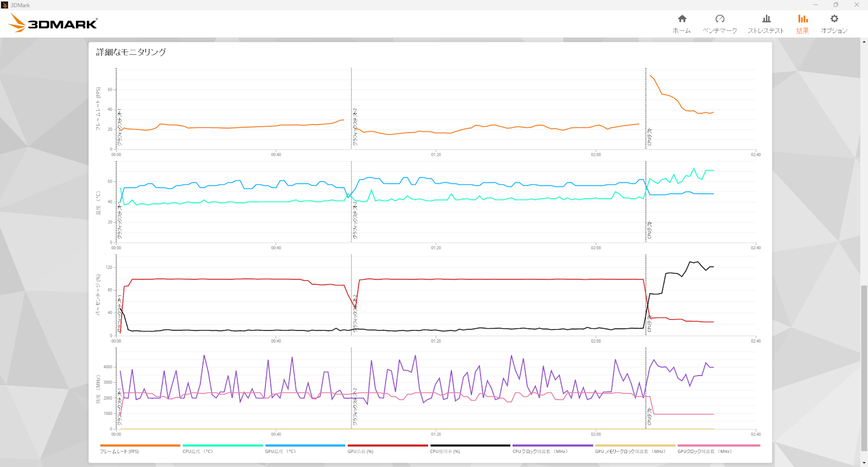Viewport: 868px width, 467px height.
Task: Click the scrollbar down arrow
Action: click(864, 463)
